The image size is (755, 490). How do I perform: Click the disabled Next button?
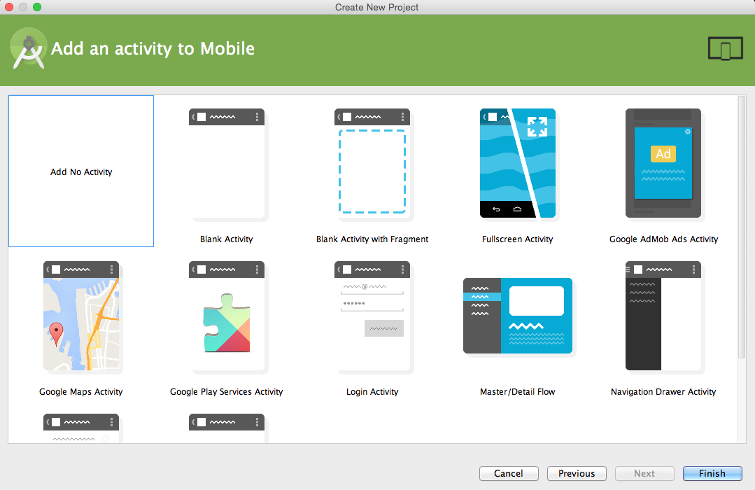(x=644, y=474)
